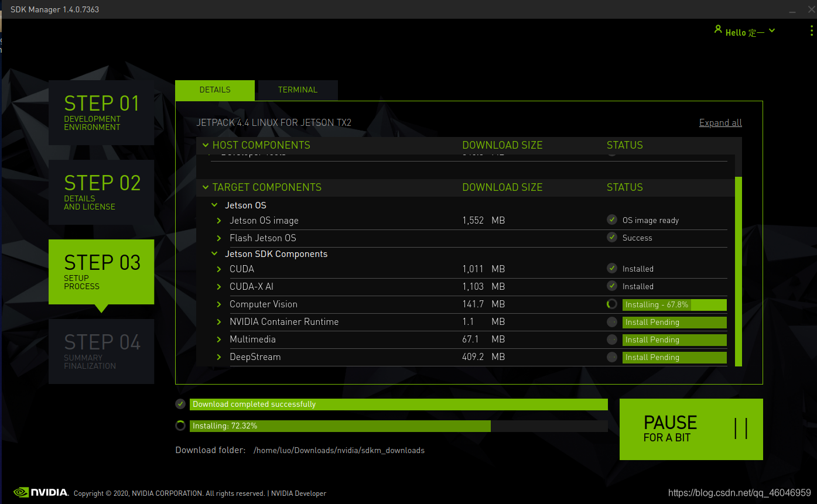The height and width of the screenshot is (504, 817).
Task: Click the Pause For A Bit button
Action: pyautogui.click(x=691, y=429)
